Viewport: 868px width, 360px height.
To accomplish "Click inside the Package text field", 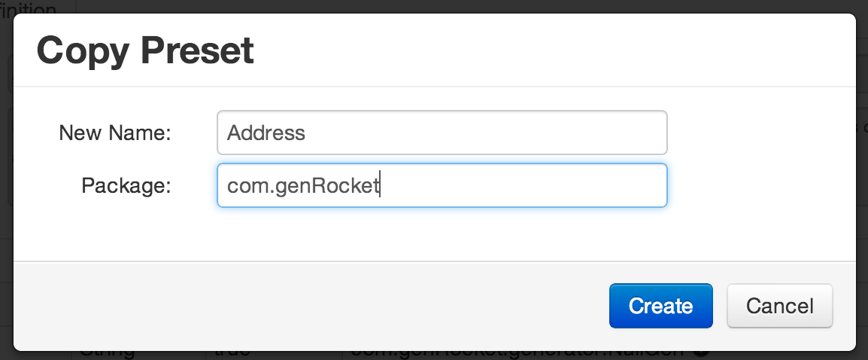I will click(442, 185).
